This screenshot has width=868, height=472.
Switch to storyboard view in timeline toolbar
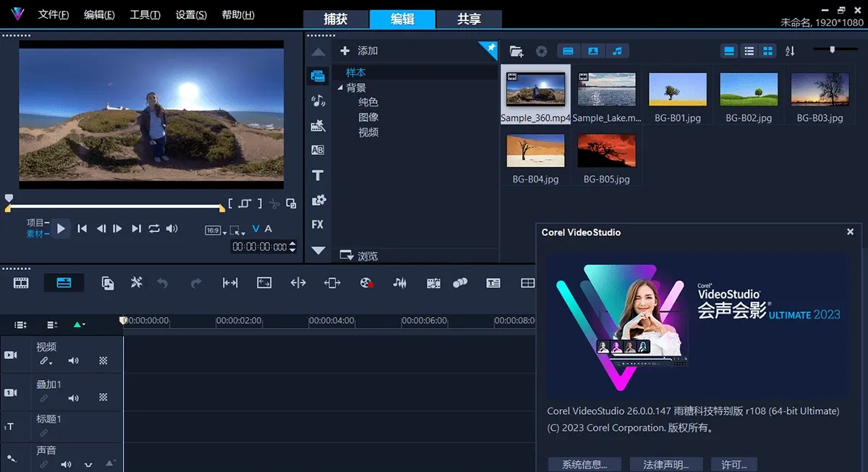(21, 283)
